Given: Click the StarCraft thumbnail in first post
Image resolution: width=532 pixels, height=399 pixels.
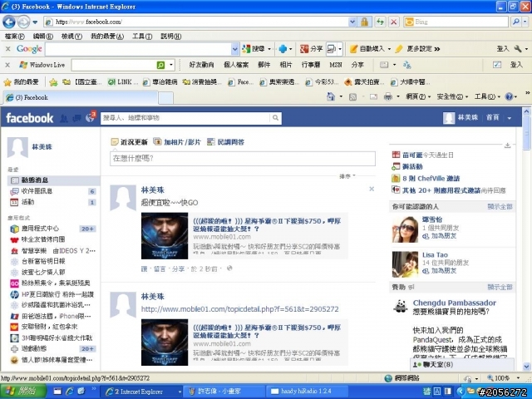Looking at the screenshot, I should tap(165, 236).
